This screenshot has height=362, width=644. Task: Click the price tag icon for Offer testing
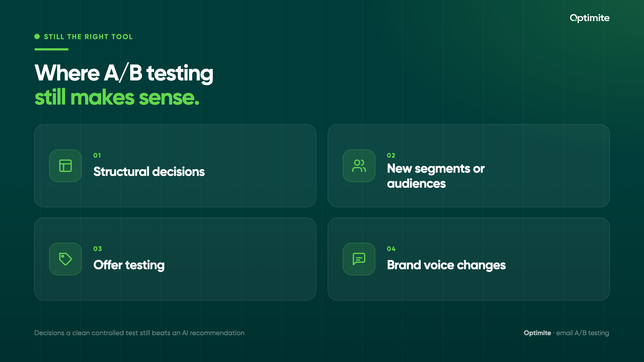point(65,259)
